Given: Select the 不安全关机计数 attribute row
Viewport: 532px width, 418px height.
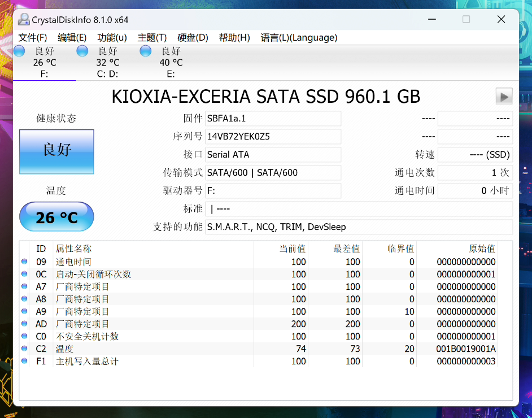Looking at the screenshot, I should point(259,336).
